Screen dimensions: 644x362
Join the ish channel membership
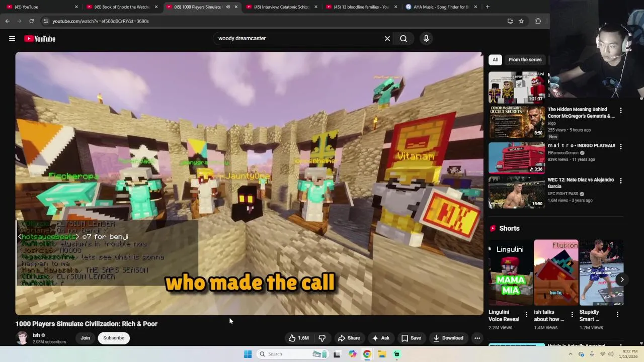click(x=85, y=338)
